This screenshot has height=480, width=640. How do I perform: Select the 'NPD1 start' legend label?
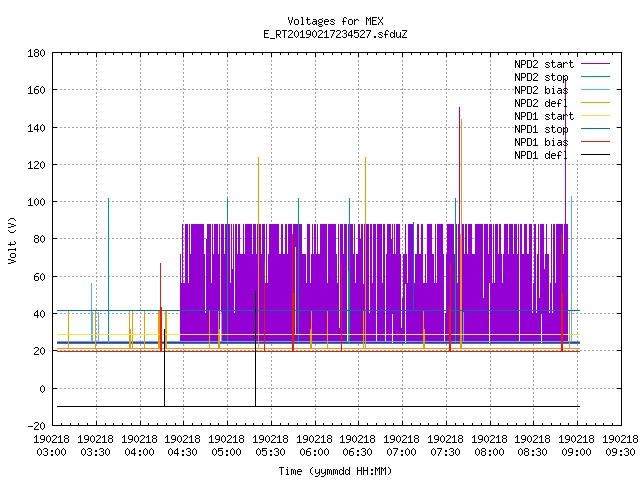click(544, 116)
